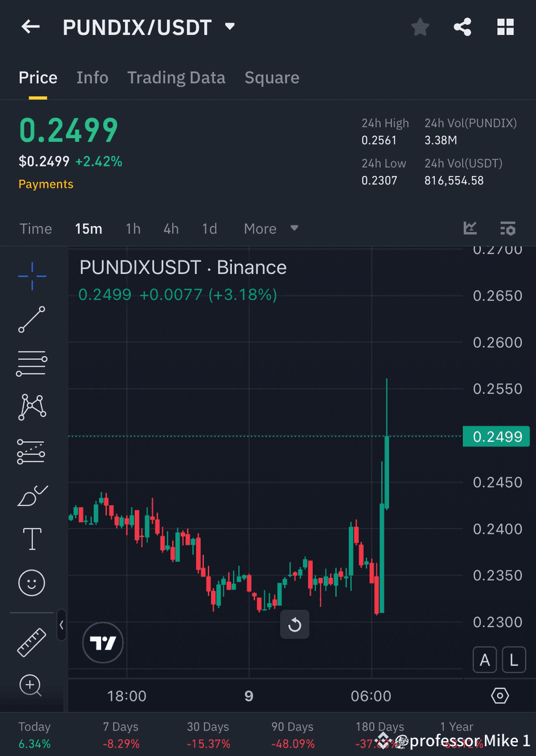This screenshot has height=756, width=536.
Task: Select the magnifier zoom tool
Action: point(31,685)
